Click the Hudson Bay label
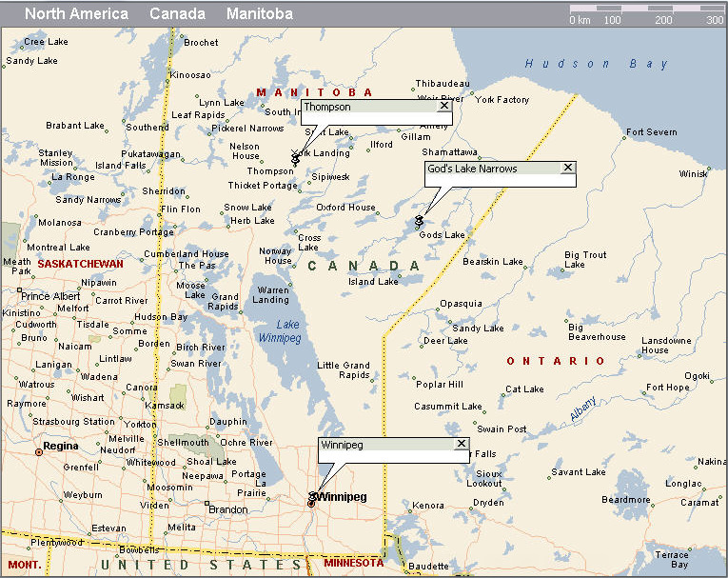Screen dimensions: 728x578 (597, 64)
